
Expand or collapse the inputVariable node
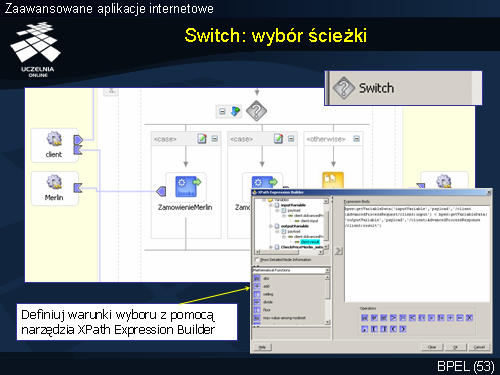tap(271, 205)
